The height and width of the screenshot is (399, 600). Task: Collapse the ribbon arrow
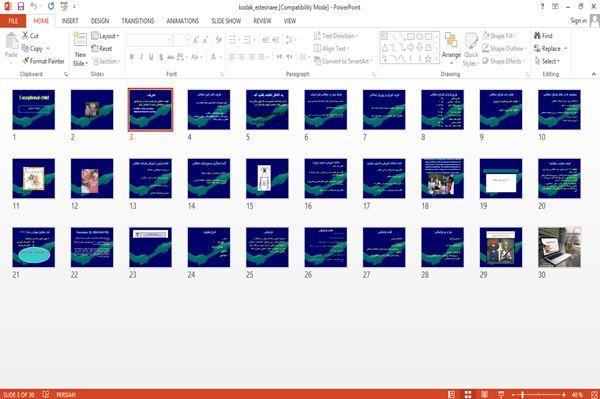[593, 74]
